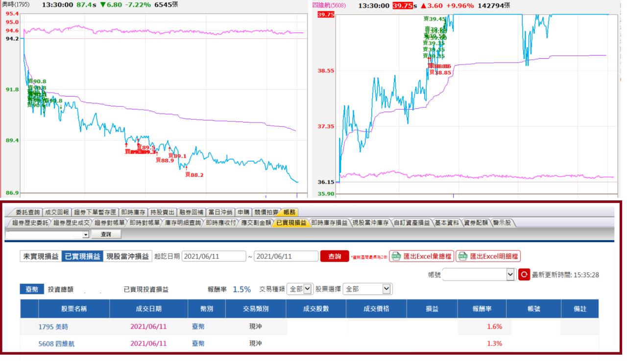This screenshot has width=627, height=364.
Task: Click the red 查詢 search button
Action: [335, 256]
